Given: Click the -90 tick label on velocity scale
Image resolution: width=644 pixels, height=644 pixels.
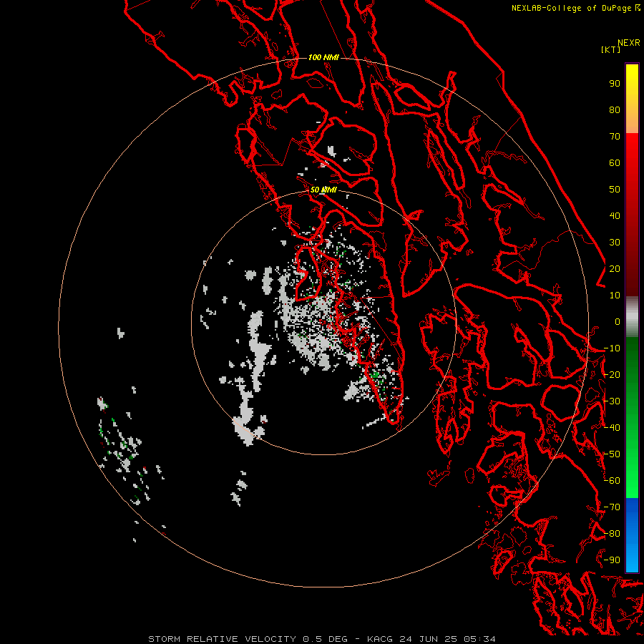Looking at the screenshot, I should coord(612,560).
